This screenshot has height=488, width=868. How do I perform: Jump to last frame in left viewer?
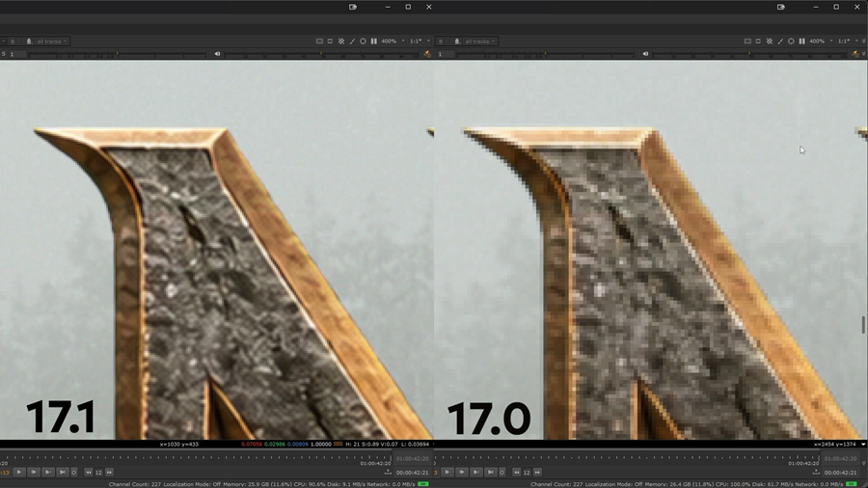point(62,472)
